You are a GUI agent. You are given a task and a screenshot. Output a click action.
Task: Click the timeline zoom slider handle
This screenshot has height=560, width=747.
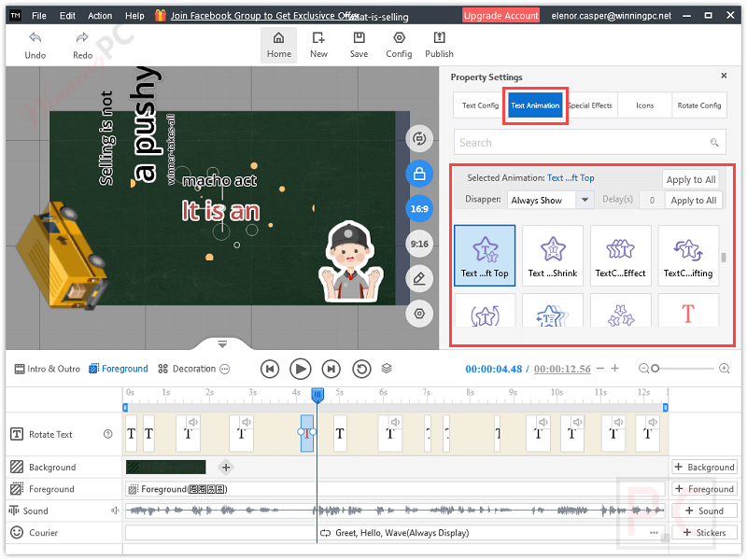point(655,369)
